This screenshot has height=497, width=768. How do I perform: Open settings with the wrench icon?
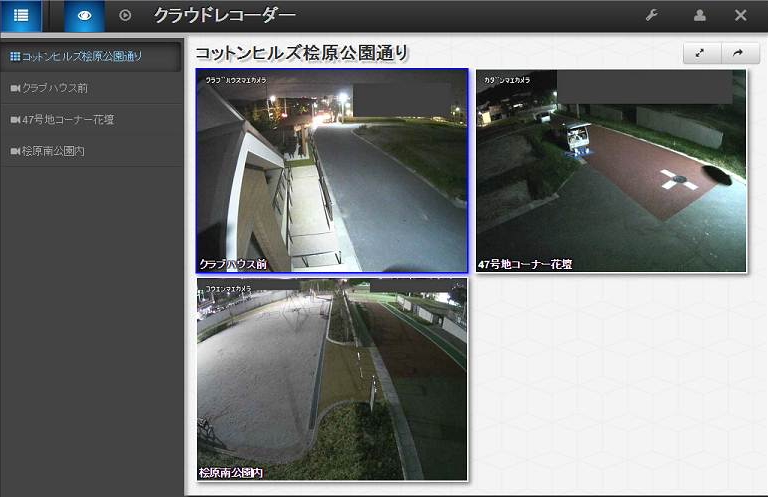651,16
